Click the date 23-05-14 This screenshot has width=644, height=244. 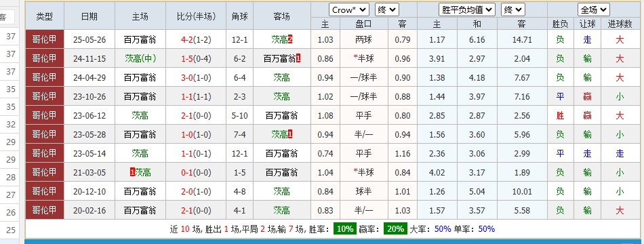coord(89,154)
